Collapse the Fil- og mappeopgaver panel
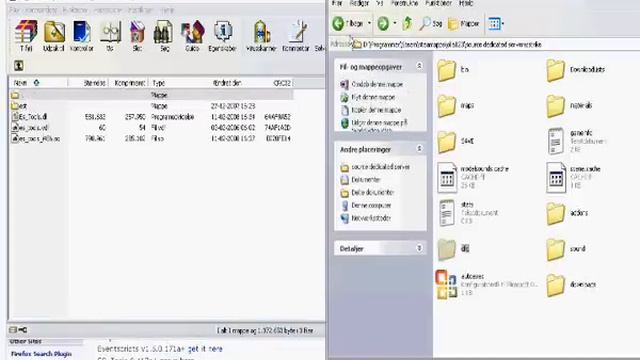 419,66
